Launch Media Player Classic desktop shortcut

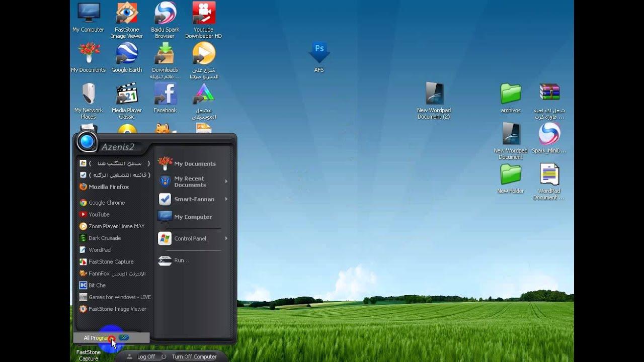[127, 101]
